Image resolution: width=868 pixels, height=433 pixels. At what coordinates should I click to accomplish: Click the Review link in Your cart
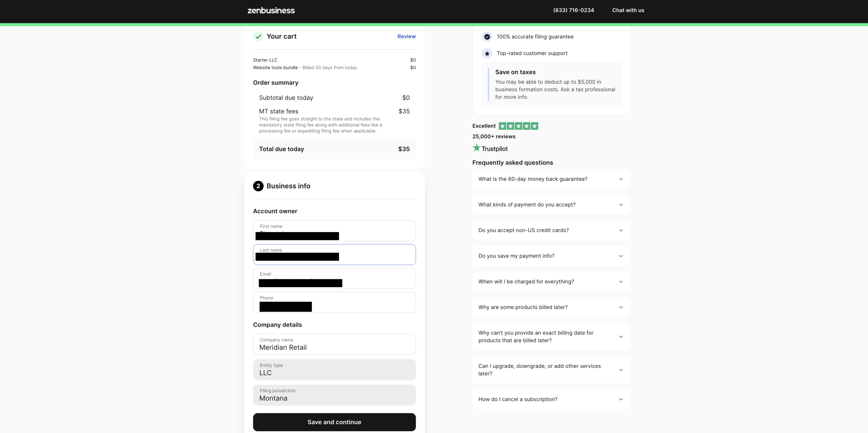406,36
